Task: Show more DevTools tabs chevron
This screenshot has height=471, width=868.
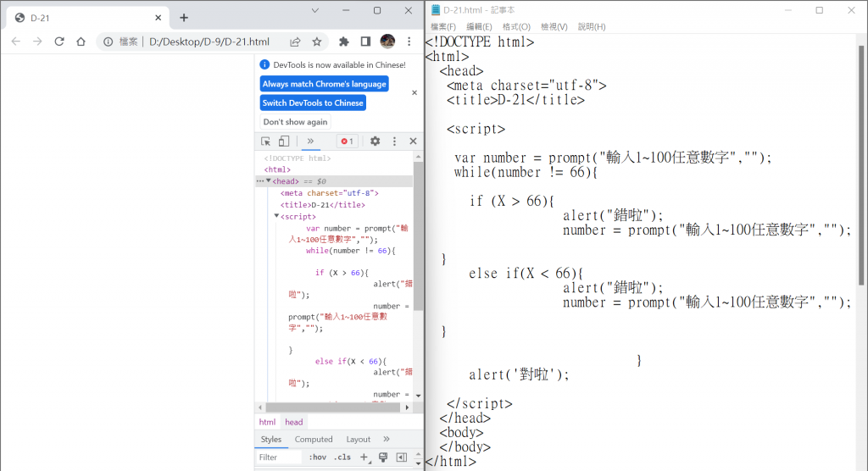Action: click(310, 141)
